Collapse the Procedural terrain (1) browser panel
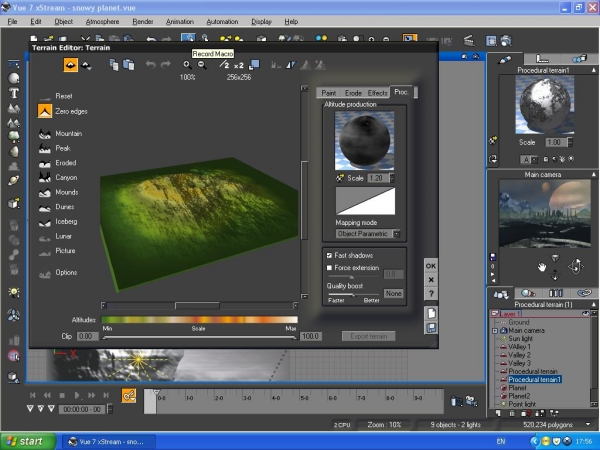 (x=593, y=305)
